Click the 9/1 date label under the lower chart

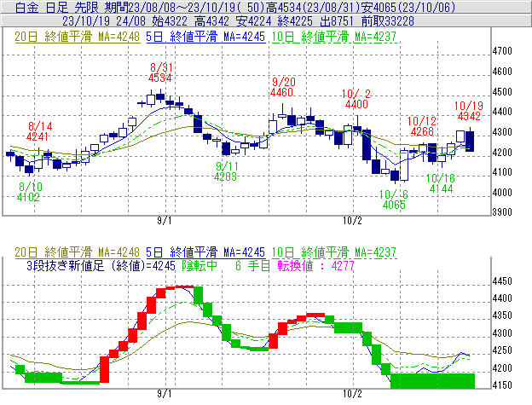[165, 394]
